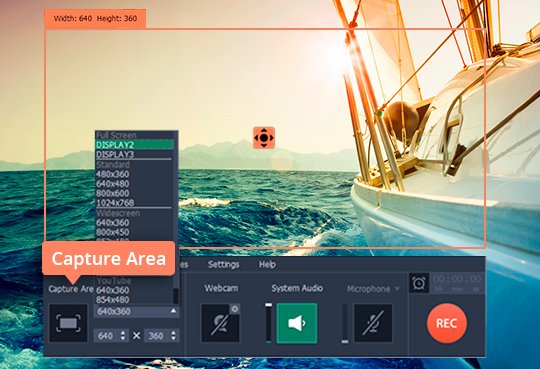The height and width of the screenshot is (369, 540).
Task: Open the Settings menu
Action: (223, 264)
